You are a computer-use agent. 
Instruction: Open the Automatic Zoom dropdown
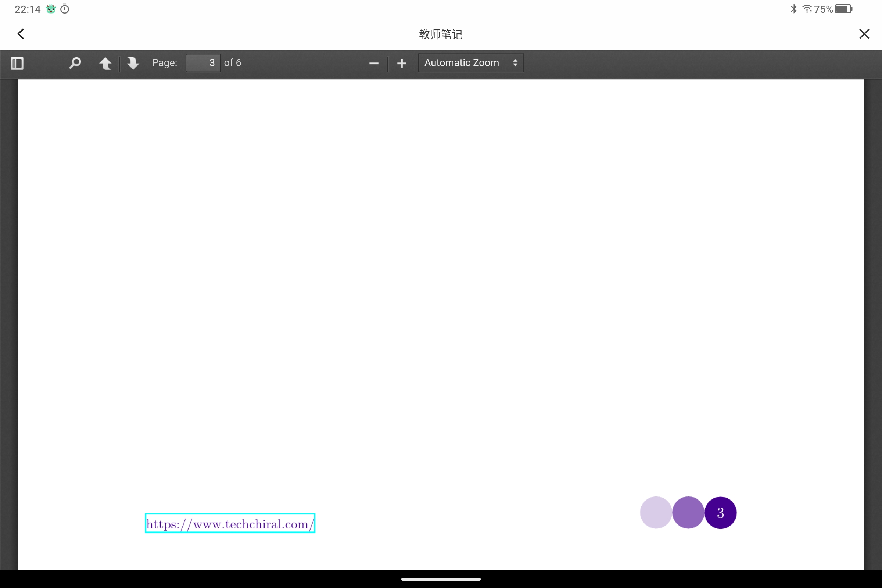point(471,62)
